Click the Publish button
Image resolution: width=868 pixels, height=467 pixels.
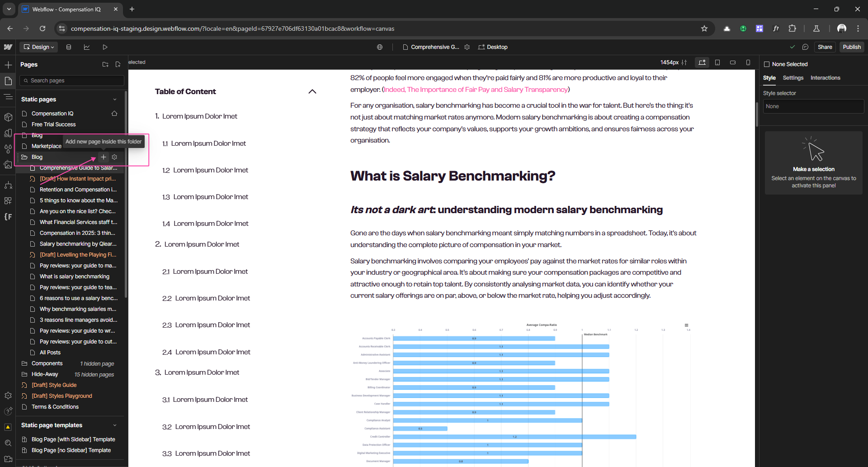[x=852, y=47]
